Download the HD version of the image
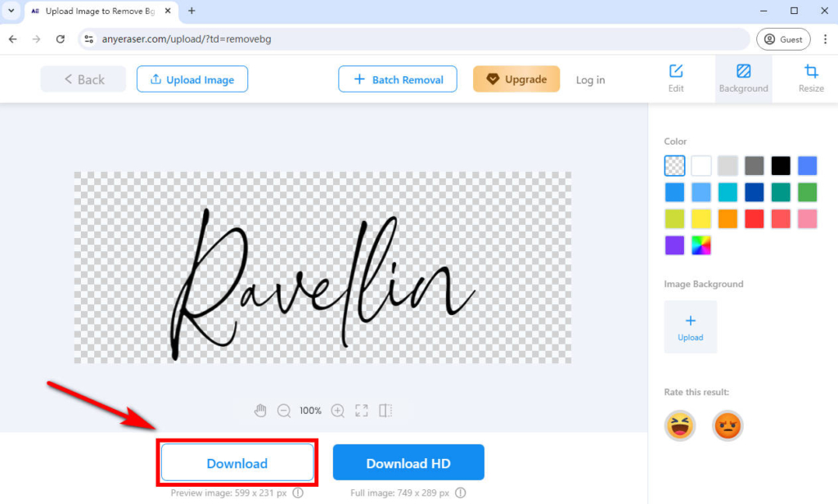 (x=408, y=462)
